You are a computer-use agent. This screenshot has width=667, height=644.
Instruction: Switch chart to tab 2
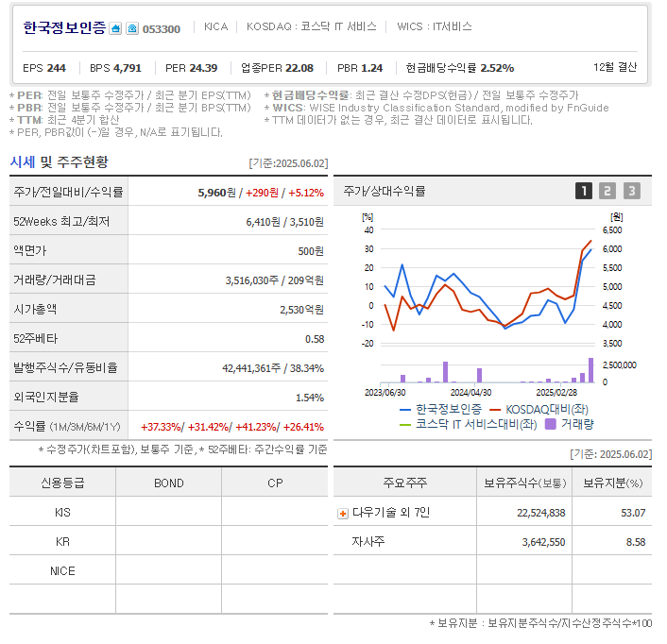pos(607,191)
